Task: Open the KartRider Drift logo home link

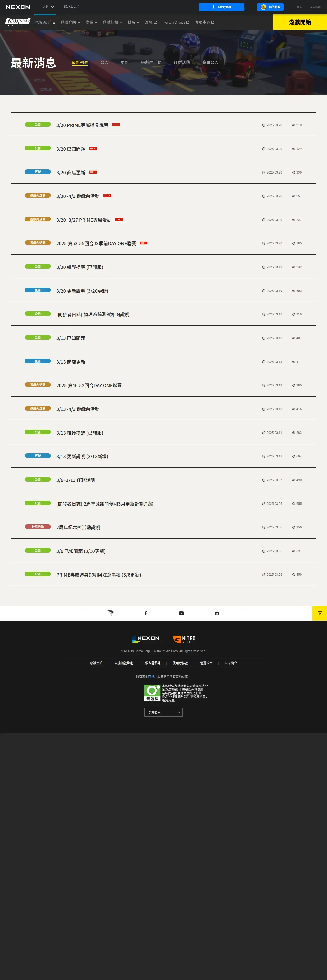Action: (x=18, y=22)
